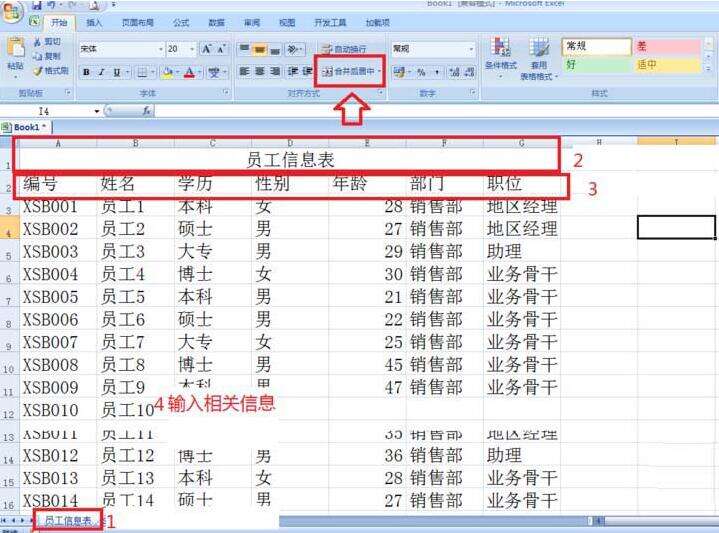Increase font size with large A
Screen dimensions: 719x533
pyautogui.click(x=206, y=49)
